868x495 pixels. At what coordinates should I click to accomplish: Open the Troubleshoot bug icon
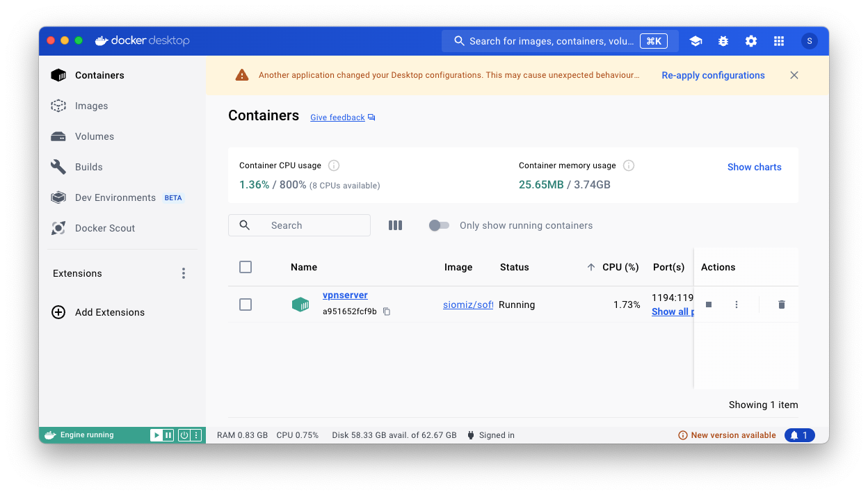723,41
